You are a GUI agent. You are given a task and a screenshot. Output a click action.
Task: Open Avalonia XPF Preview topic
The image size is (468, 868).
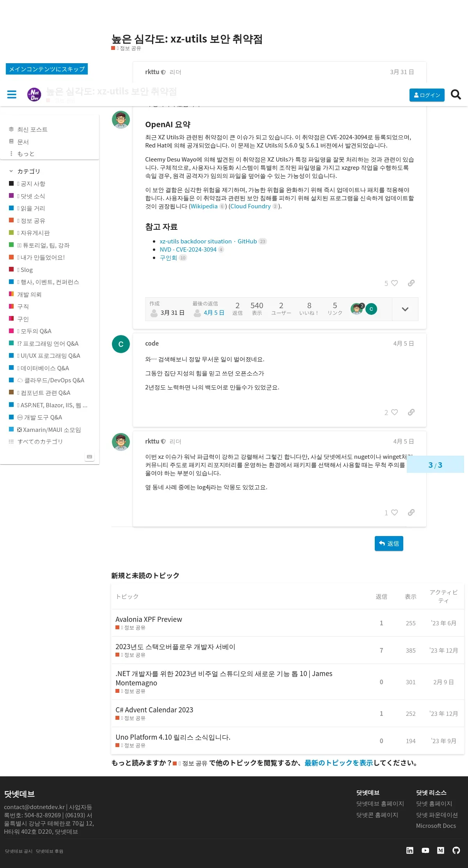[x=149, y=619]
